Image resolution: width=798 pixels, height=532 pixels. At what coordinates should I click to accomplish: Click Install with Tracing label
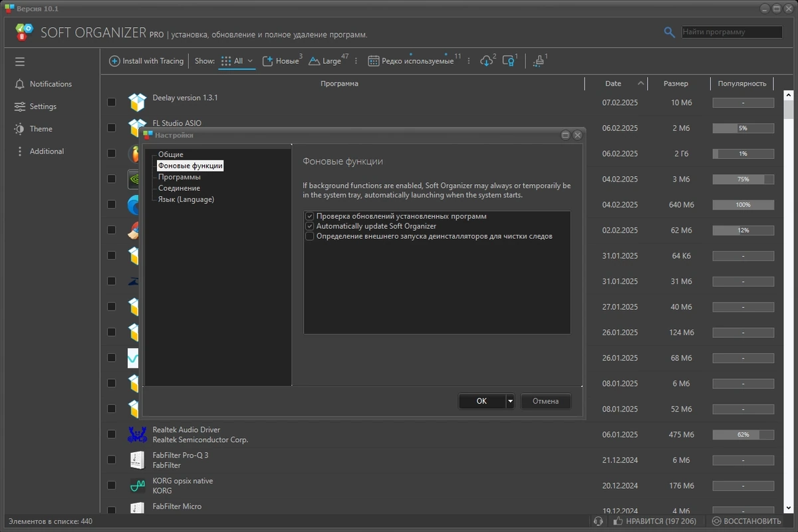(153, 61)
